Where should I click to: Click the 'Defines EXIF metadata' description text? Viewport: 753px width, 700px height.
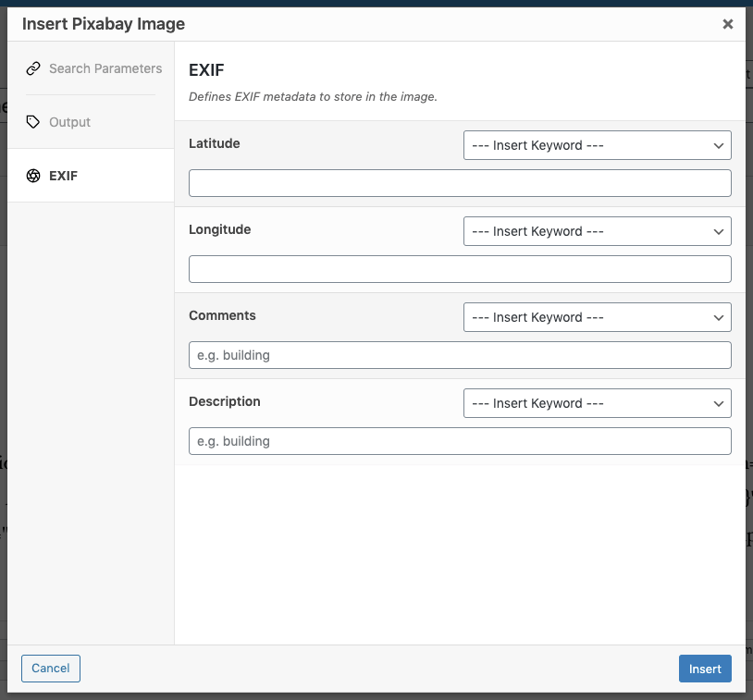313,96
